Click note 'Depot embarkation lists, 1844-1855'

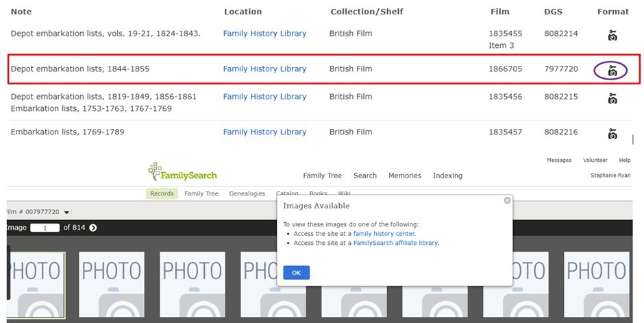click(80, 69)
